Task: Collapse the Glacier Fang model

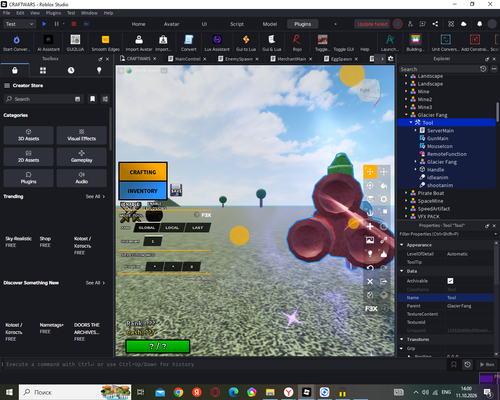Action: tap(406, 115)
